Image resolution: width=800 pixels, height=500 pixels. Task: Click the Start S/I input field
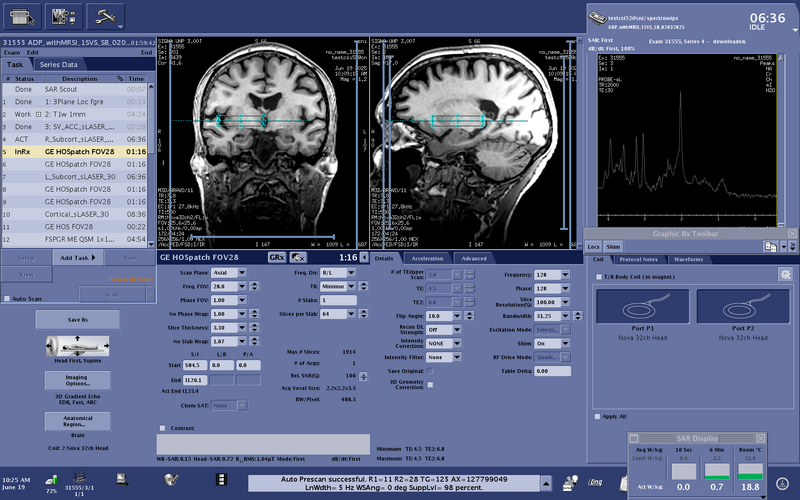click(x=195, y=365)
